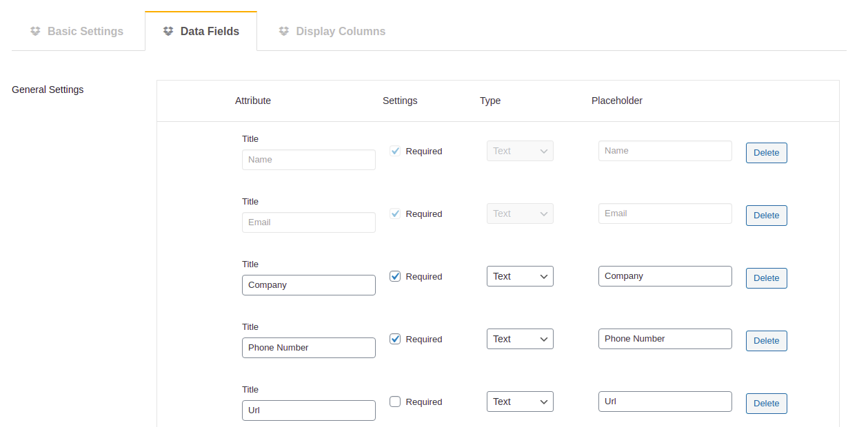The width and height of the screenshot is (868, 427).
Task: Click the Basic Settings tab icon
Action: [x=35, y=31]
